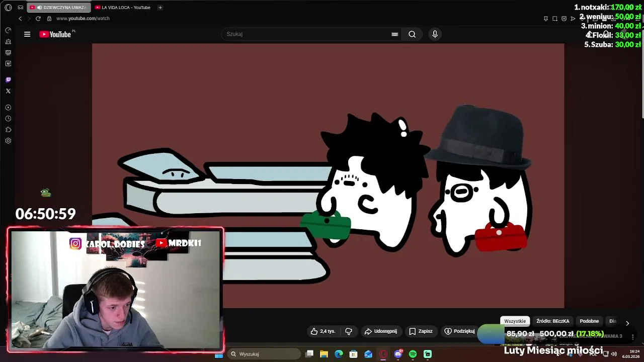Click the padlock site info icon
This screenshot has height=362, width=644.
[x=49, y=19]
